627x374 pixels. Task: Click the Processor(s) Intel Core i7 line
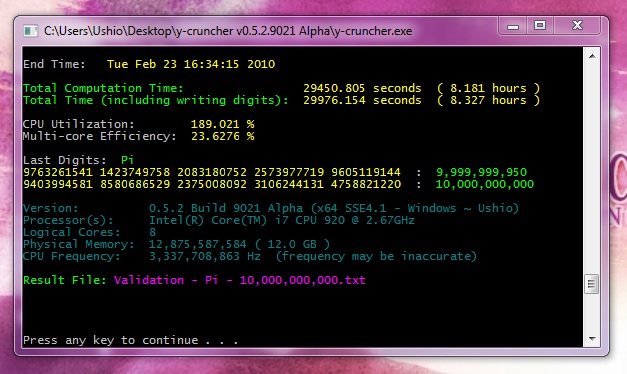pyautogui.click(x=219, y=220)
